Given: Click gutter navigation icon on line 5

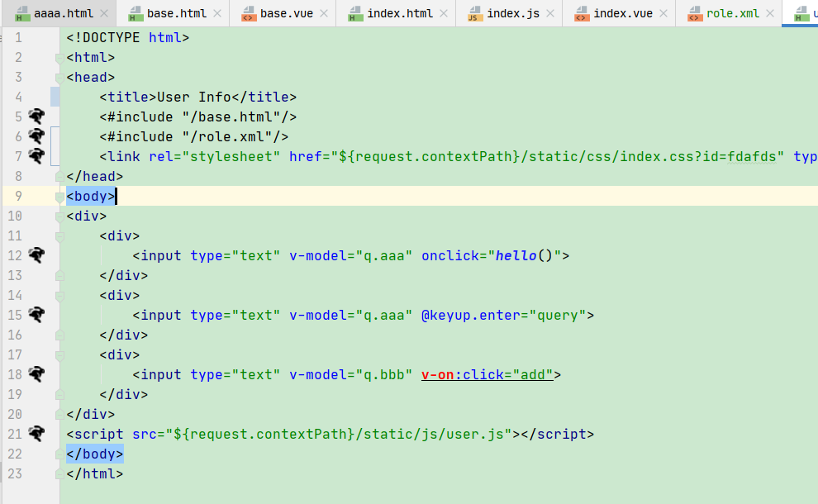Looking at the screenshot, I should [36, 116].
